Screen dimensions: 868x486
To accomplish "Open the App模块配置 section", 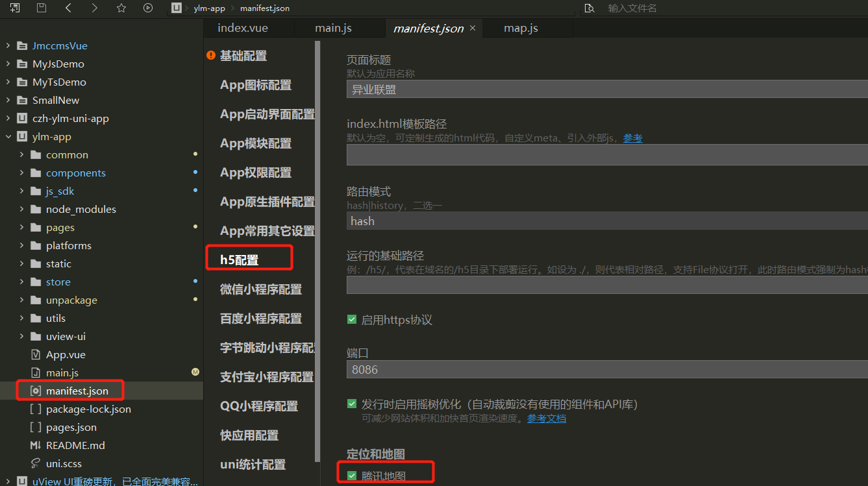I will (256, 143).
